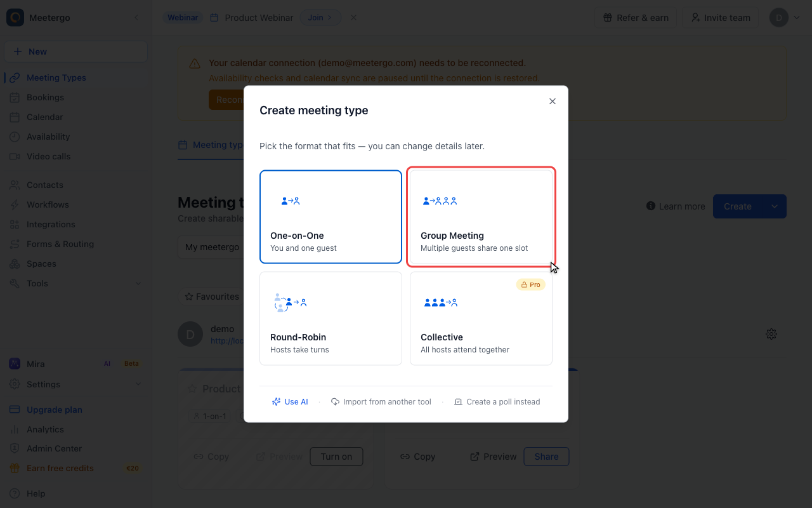The image size is (812, 508).
Task: Close the Create meeting type dialog
Action: point(553,102)
